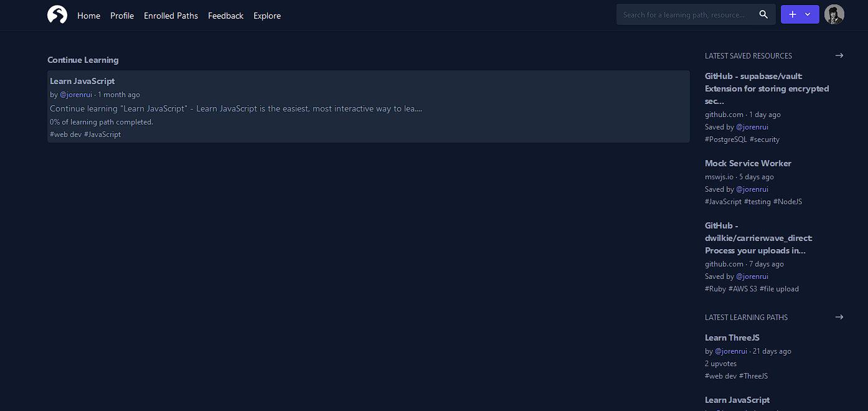Open the Home navigation item

point(88,16)
